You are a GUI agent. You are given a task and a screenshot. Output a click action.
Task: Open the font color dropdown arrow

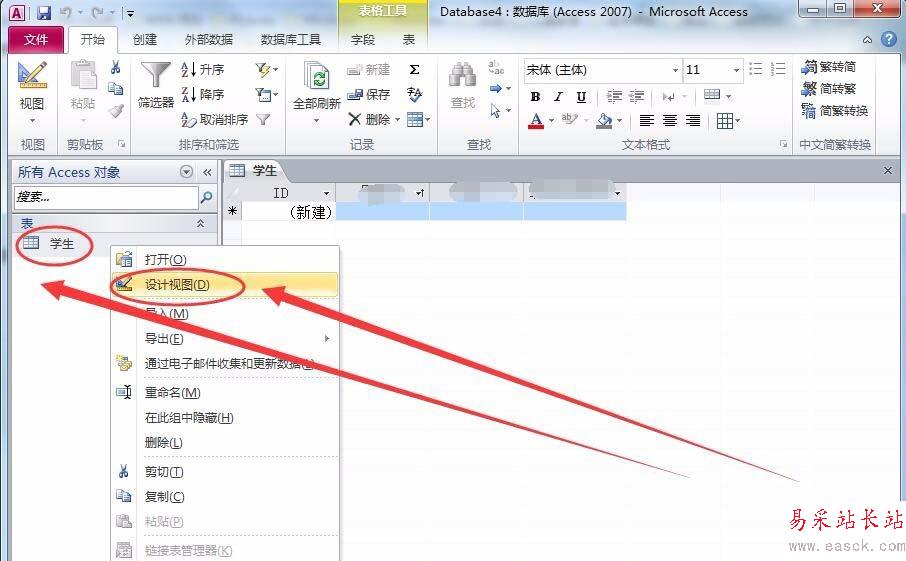[551, 121]
